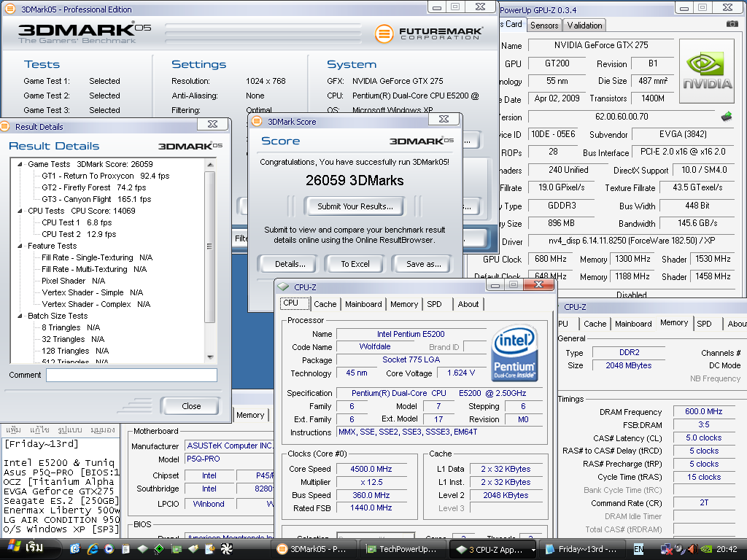Click the 3DMark Score window orange icon
Viewport: 747px width, 560px height.
pos(257,122)
